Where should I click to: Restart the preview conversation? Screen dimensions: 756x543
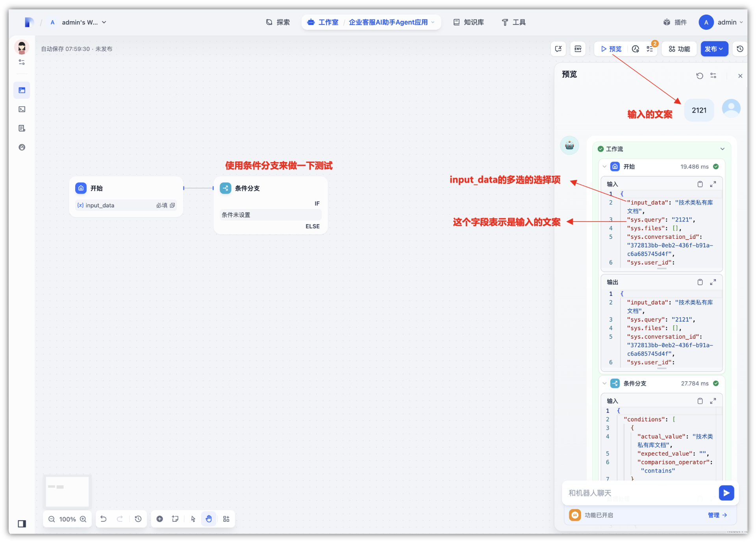(x=699, y=76)
